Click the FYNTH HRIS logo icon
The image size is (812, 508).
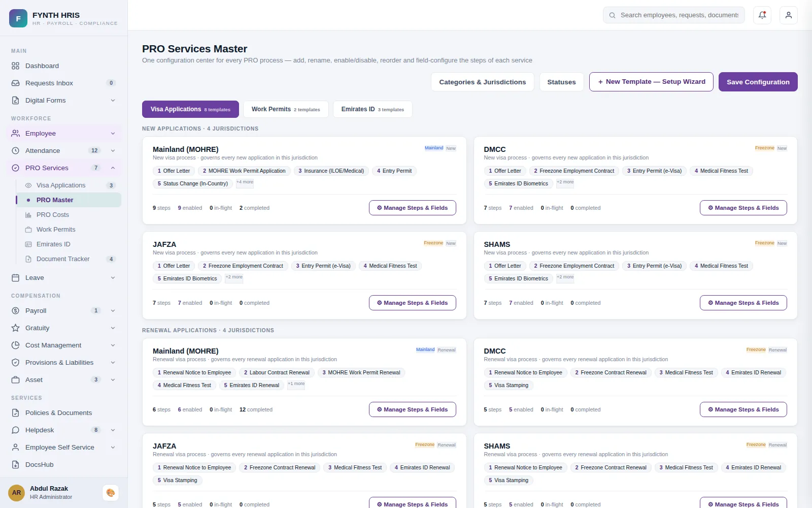tap(18, 18)
